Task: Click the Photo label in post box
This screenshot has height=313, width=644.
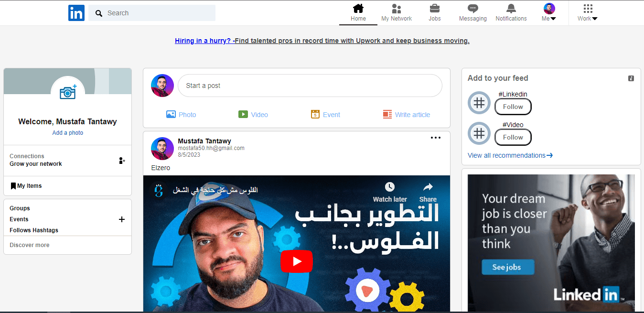Action: coord(187,115)
